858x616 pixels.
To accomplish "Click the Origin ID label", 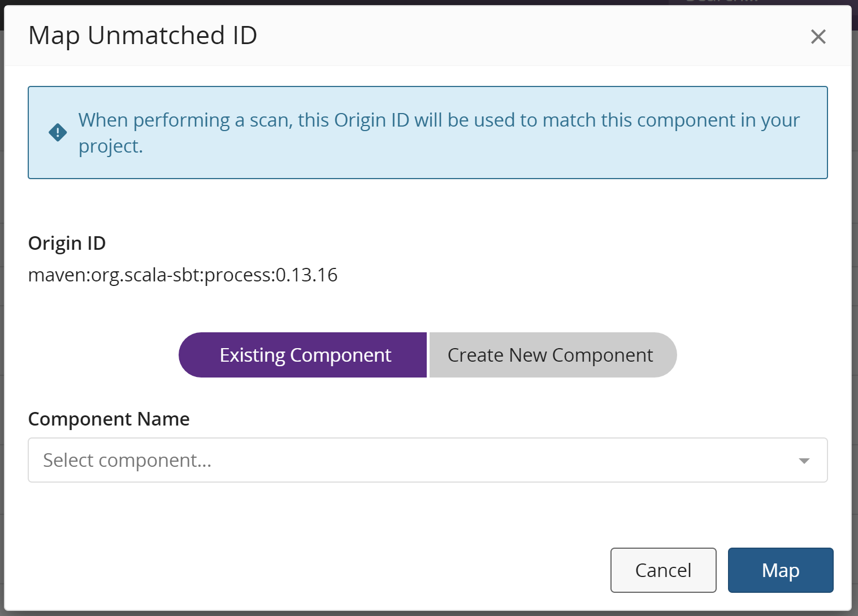I will 67,243.
